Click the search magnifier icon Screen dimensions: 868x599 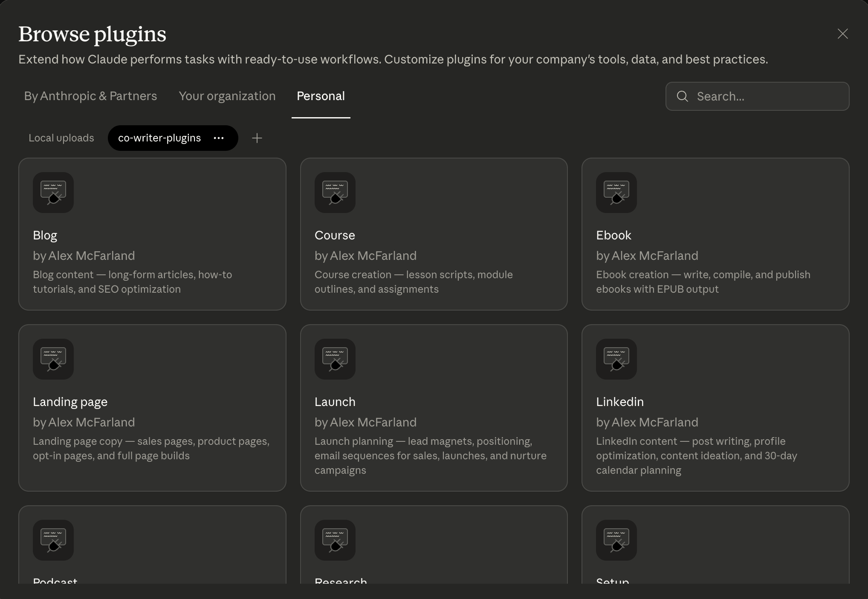pyautogui.click(x=683, y=96)
